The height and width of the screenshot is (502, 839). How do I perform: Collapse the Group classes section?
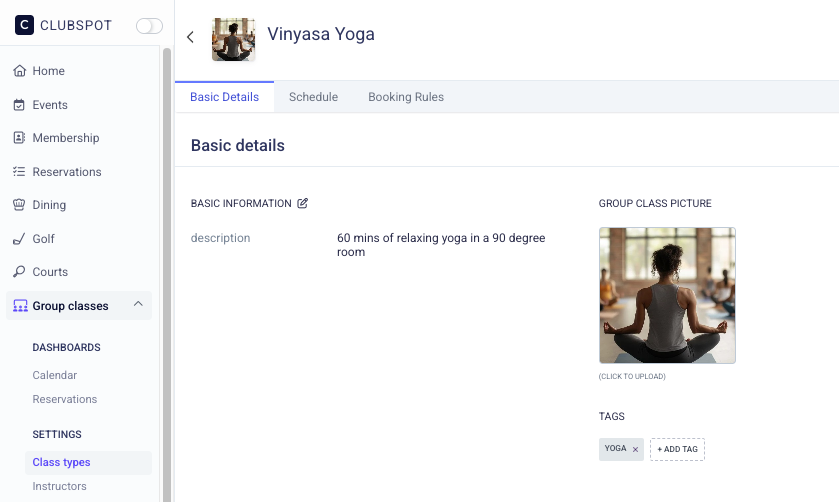click(x=138, y=305)
